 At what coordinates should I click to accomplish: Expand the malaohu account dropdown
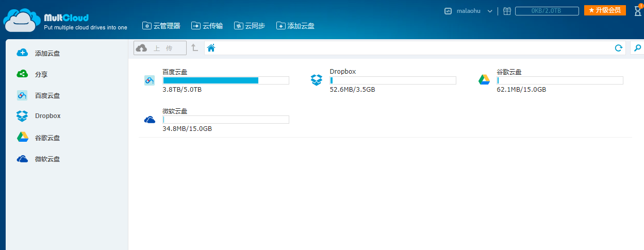pyautogui.click(x=489, y=11)
